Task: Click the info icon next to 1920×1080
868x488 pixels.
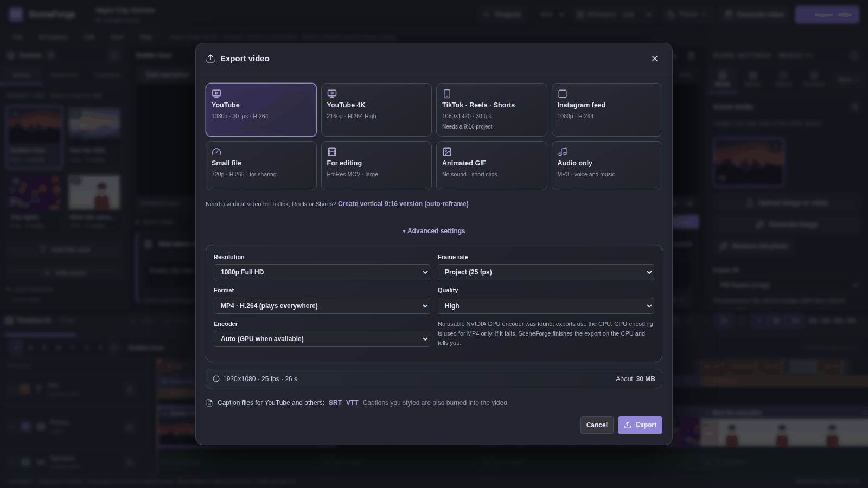Action: click(x=216, y=379)
